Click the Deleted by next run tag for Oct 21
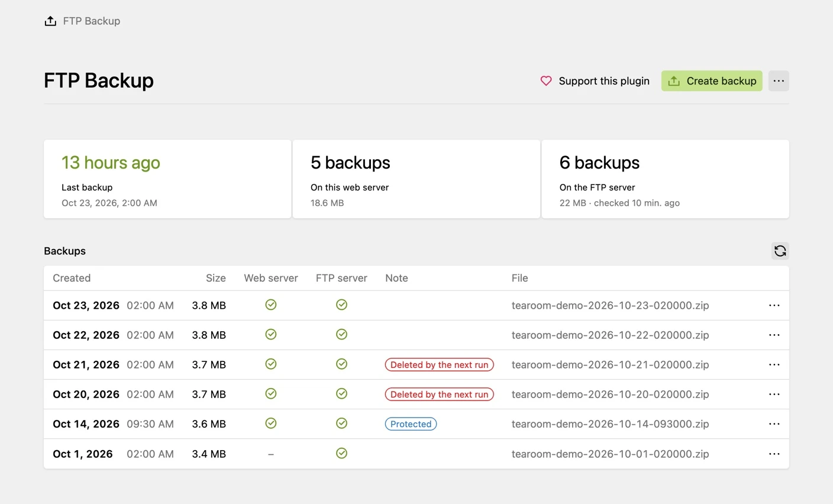The width and height of the screenshot is (833, 504). [x=440, y=365]
